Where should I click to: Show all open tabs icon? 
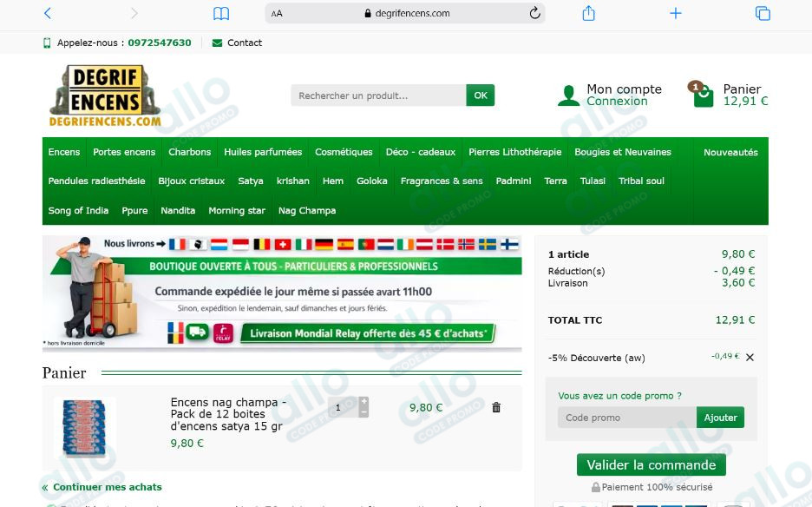tap(763, 14)
